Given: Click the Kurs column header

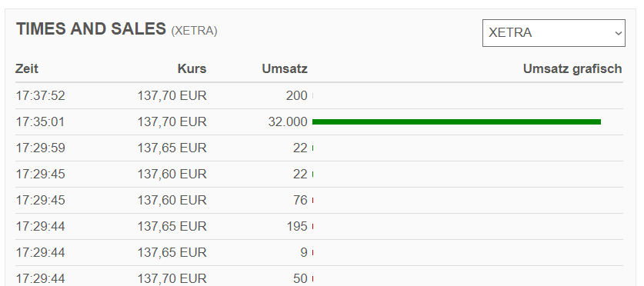Looking at the screenshot, I should [x=192, y=68].
